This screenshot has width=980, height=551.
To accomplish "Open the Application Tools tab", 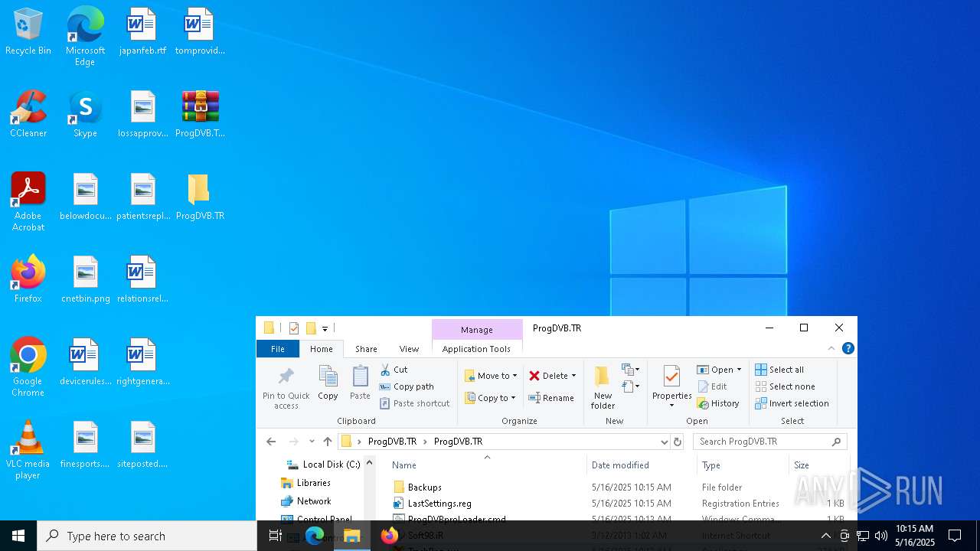I will [476, 349].
